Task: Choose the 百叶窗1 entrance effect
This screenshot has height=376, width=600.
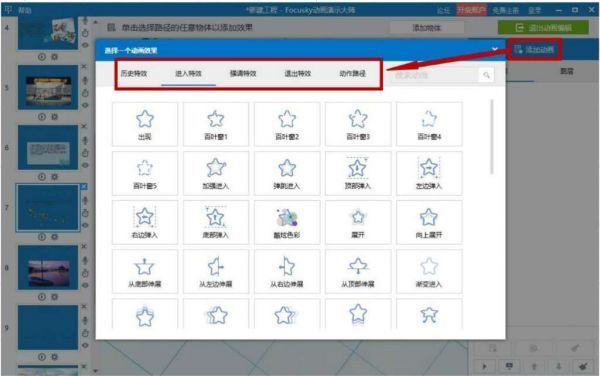Action: (x=216, y=124)
